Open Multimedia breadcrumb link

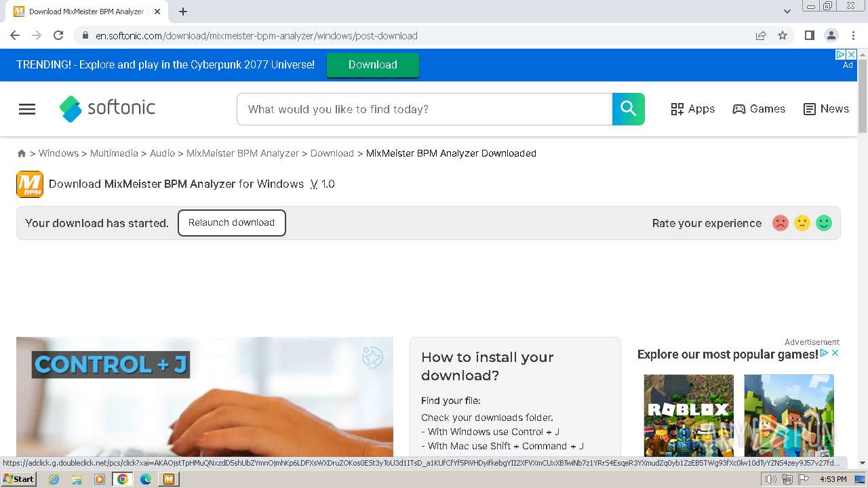pos(114,153)
